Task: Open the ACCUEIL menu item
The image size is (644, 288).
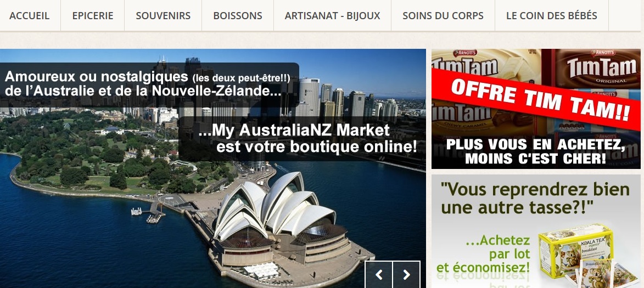Action: tap(30, 15)
